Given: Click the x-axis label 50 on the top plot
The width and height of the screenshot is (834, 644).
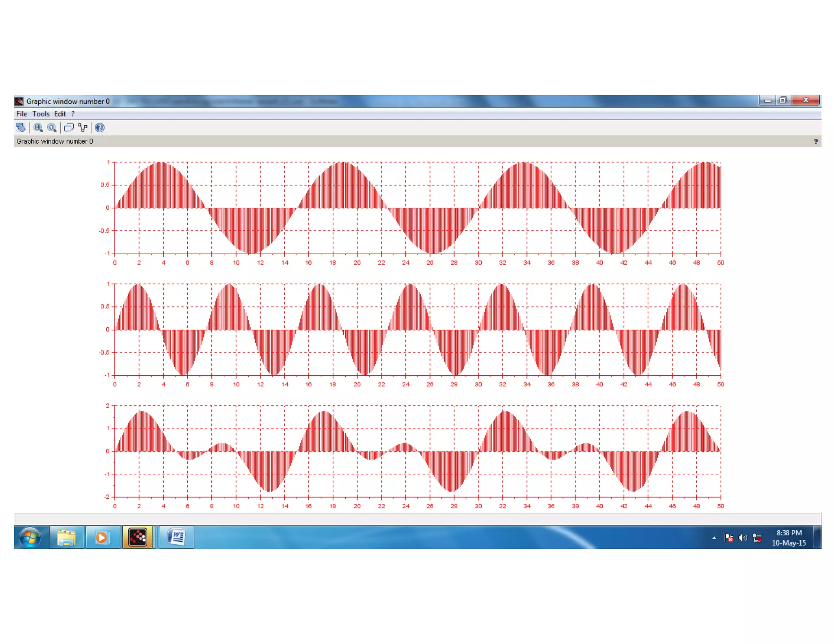Looking at the screenshot, I should [x=720, y=263].
